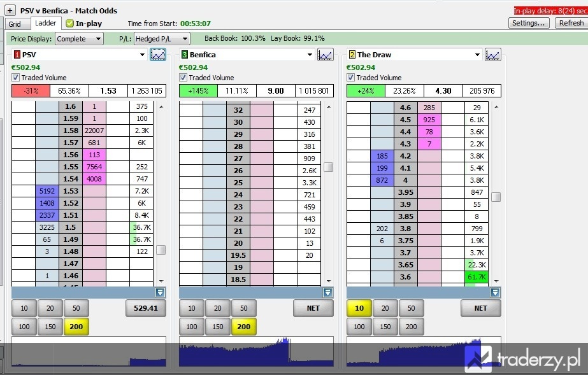The image size is (588, 375).
Task: Click the NET button under The Draw
Action: (x=481, y=308)
